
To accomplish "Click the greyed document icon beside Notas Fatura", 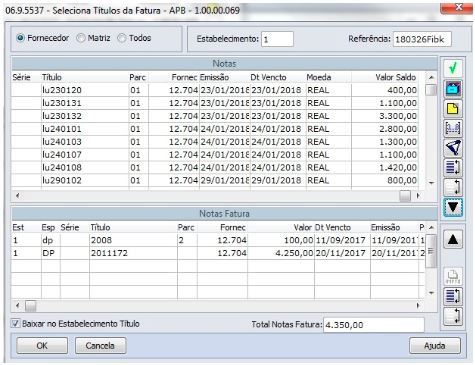I will point(453,276).
